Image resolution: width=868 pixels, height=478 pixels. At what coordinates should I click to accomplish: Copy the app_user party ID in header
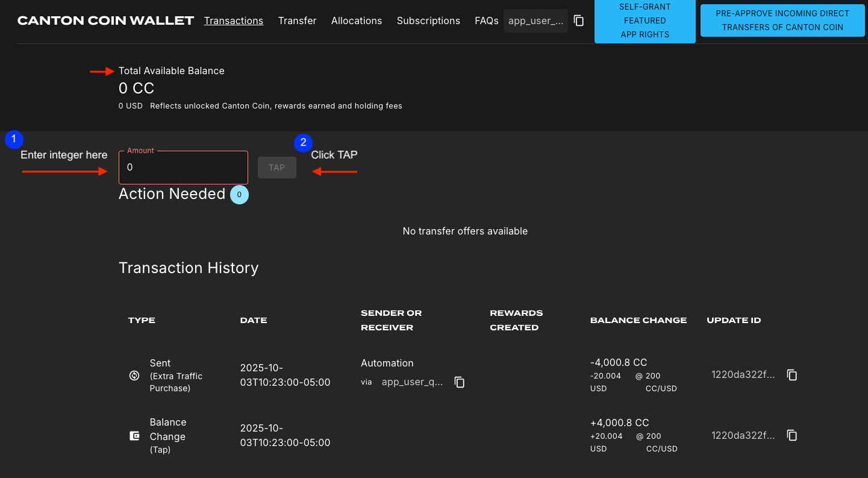pos(579,21)
